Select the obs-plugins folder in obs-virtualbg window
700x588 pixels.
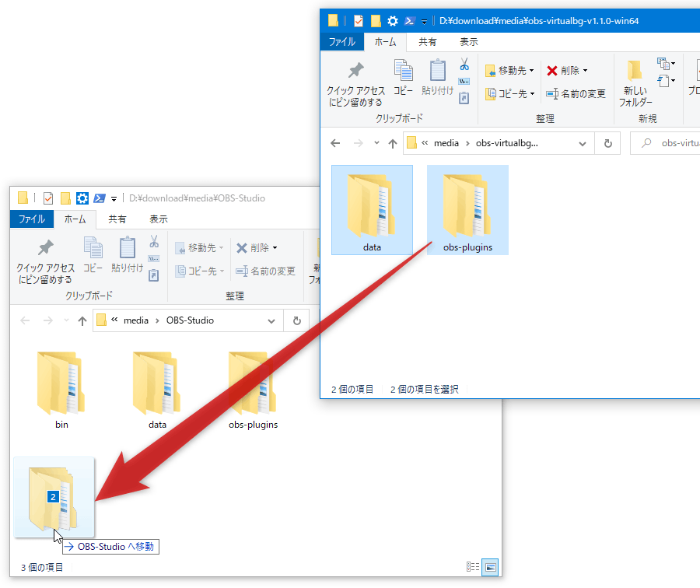tap(467, 210)
